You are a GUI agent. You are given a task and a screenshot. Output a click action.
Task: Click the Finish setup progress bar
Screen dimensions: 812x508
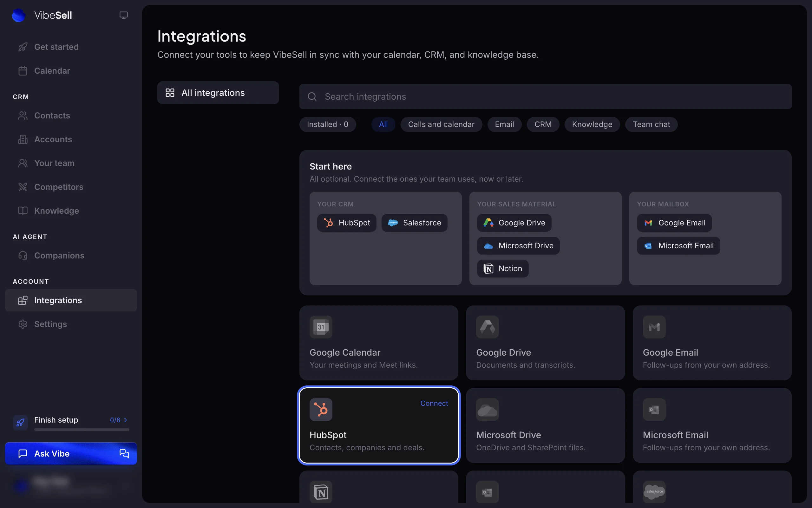pyautogui.click(x=82, y=429)
